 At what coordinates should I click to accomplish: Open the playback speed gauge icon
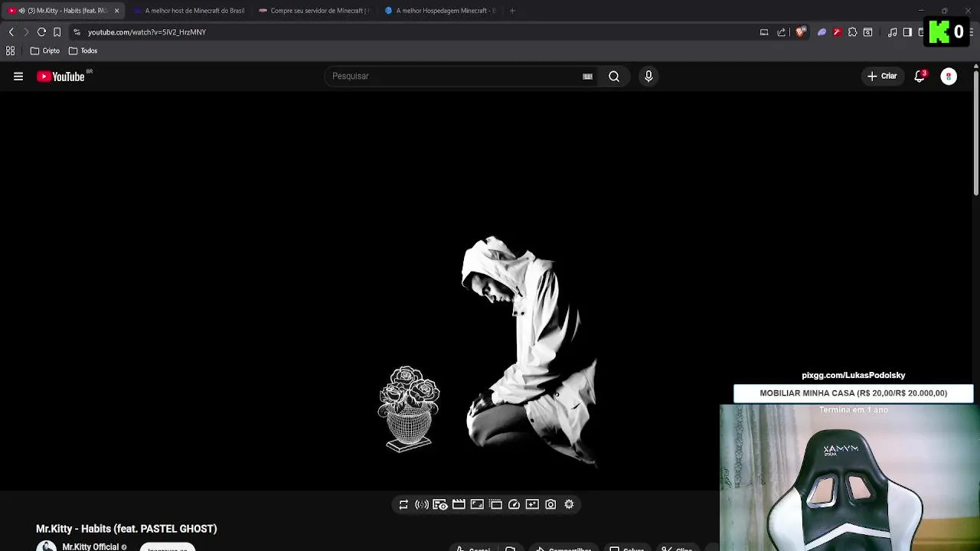(x=514, y=504)
